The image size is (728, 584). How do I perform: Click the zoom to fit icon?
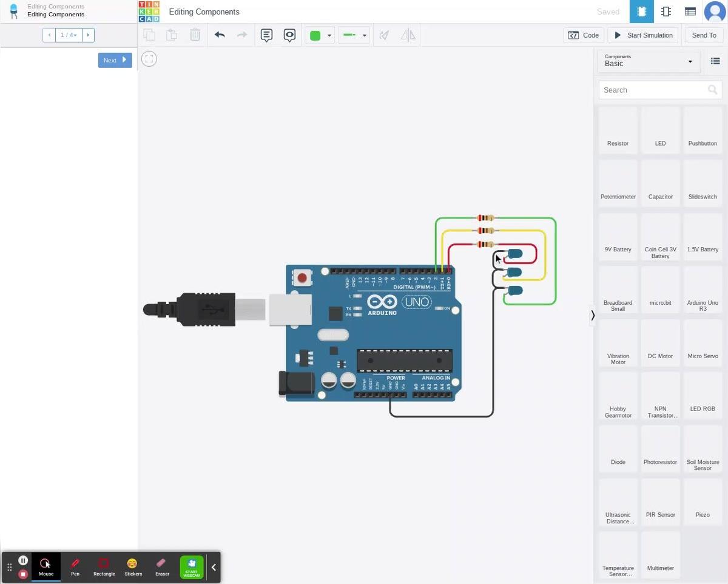click(149, 59)
